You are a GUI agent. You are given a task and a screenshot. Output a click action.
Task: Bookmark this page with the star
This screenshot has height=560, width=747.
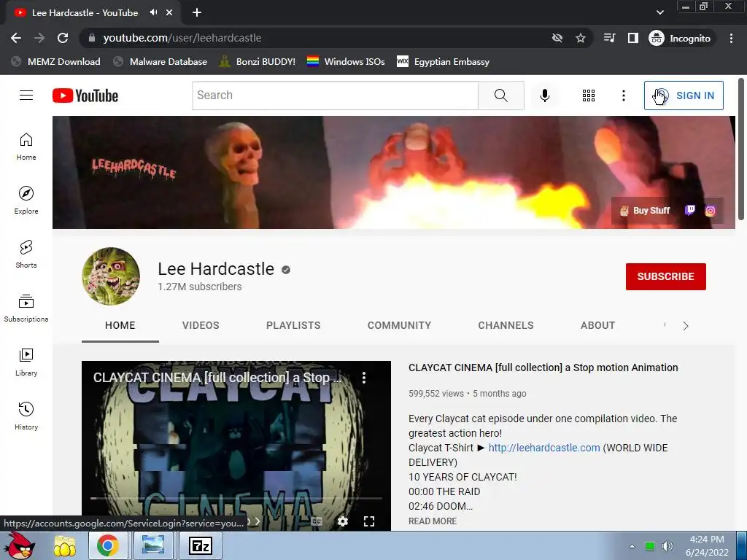coord(580,38)
